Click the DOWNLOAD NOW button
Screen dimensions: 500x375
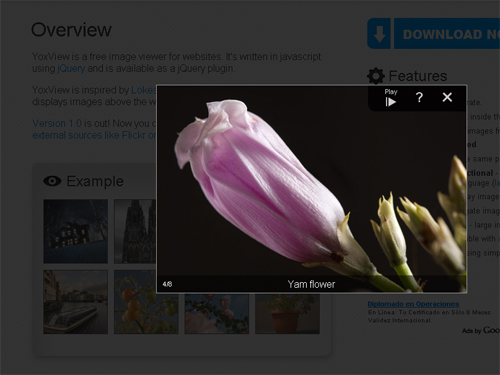pyautogui.click(x=447, y=34)
